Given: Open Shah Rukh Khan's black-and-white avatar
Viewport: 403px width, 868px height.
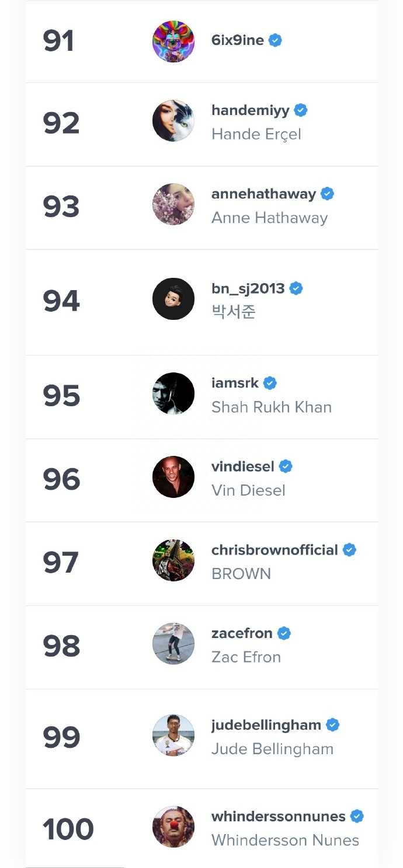Looking at the screenshot, I should coord(173,393).
